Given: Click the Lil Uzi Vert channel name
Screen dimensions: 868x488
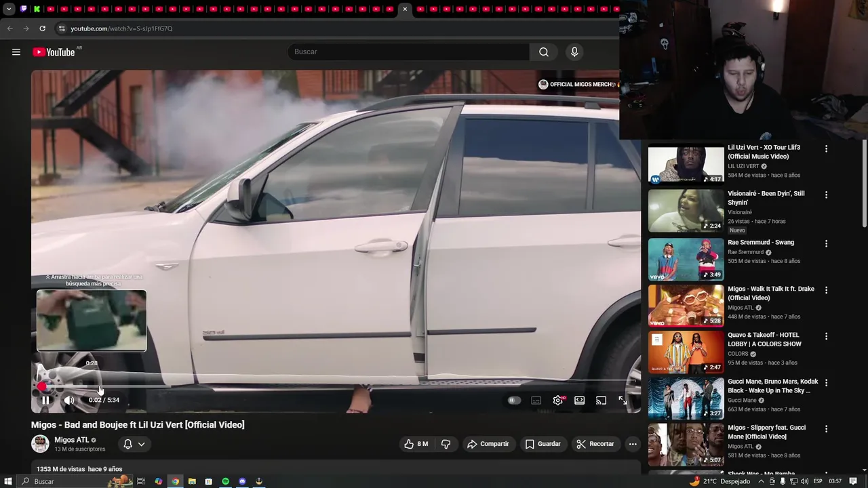Looking at the screenshot, I should (x=743, y=166).
